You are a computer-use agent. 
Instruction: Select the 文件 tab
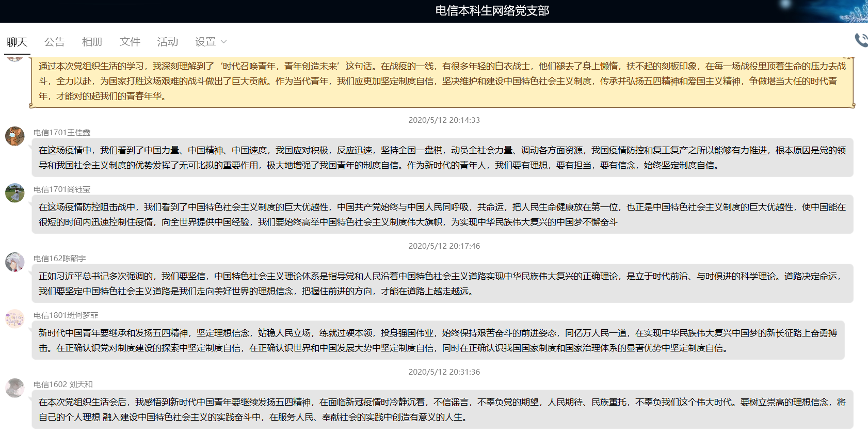pos(130,42)
